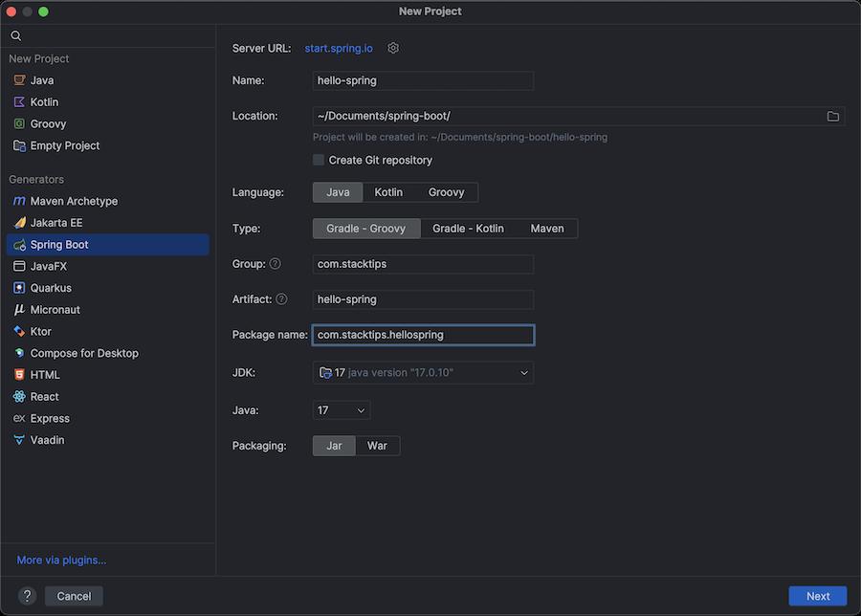
Task: Select the Kotlin project icon
Action: 19,102
